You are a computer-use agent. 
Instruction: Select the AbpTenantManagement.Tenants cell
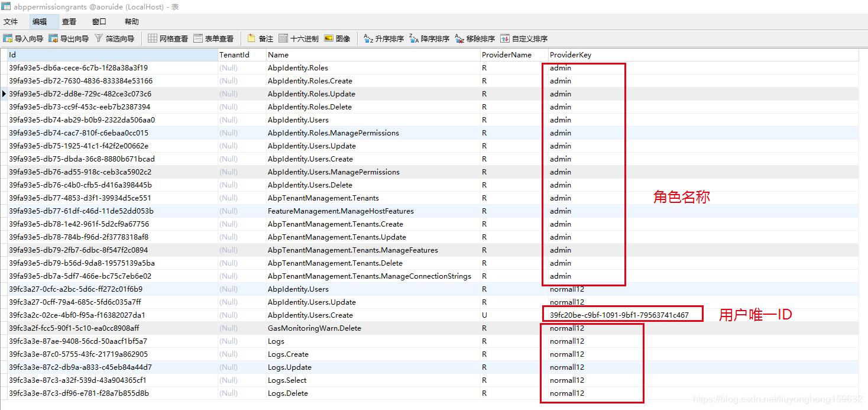click(x=373, y=198)
